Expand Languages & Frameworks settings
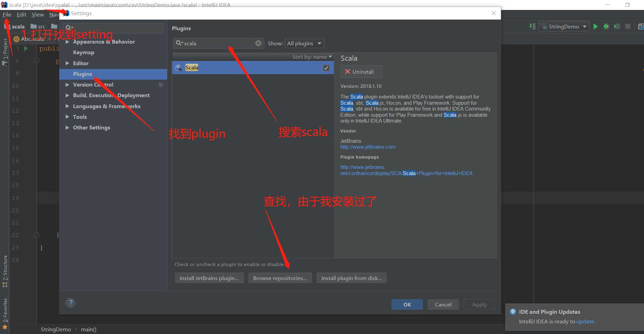This screenshot has width=644, height=334. (x=67, y=106)
